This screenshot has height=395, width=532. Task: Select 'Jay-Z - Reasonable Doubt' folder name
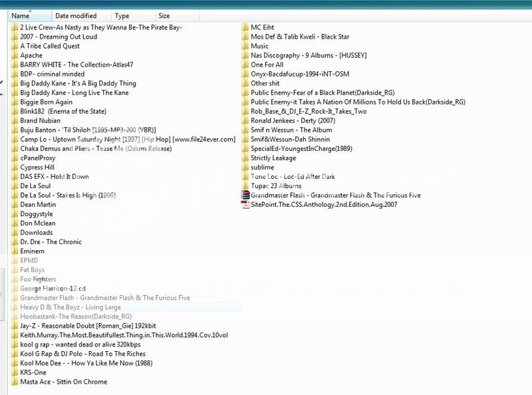coord(88,326)
